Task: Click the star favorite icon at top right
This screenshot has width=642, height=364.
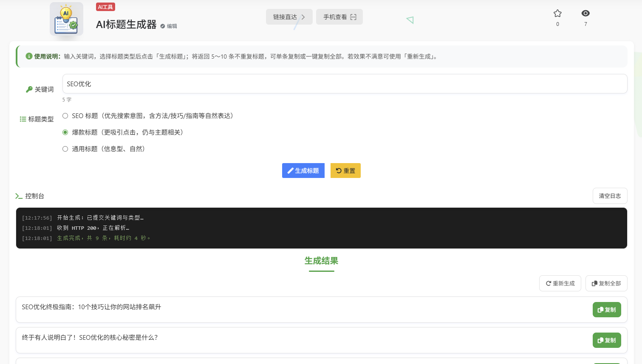Action: pos(557,13)
